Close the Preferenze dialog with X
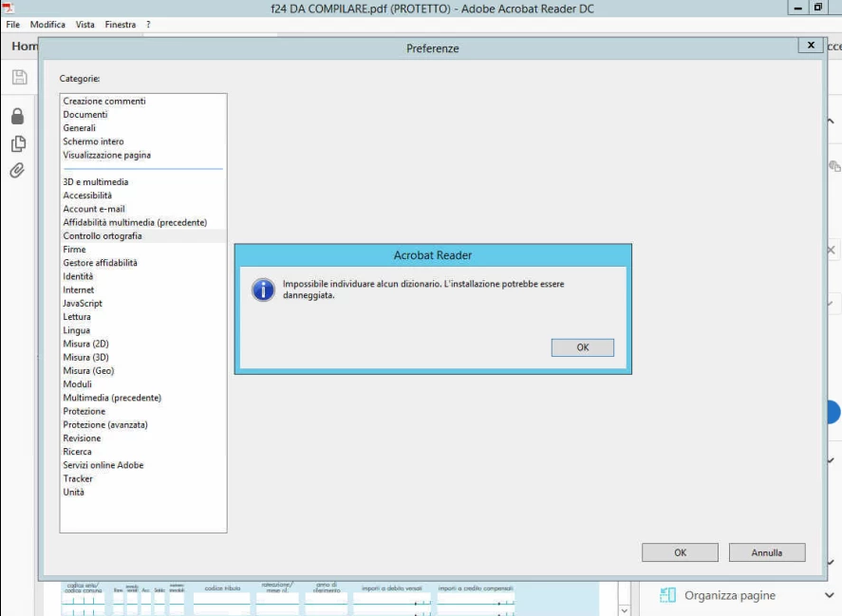Screen dimensions: 842x616 click(x=811, y=46)
